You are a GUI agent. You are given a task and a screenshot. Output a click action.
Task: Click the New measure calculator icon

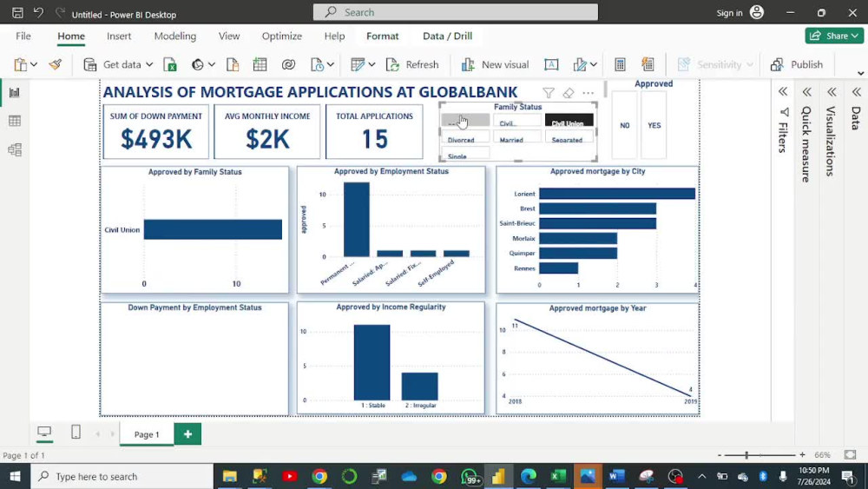click(620, 65)
